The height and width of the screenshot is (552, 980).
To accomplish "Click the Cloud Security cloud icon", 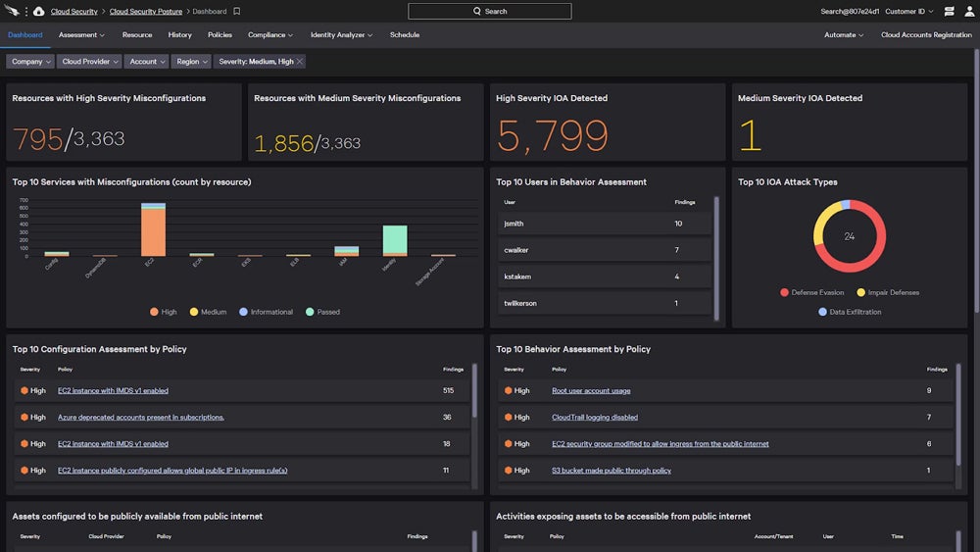I will [38, 12].
